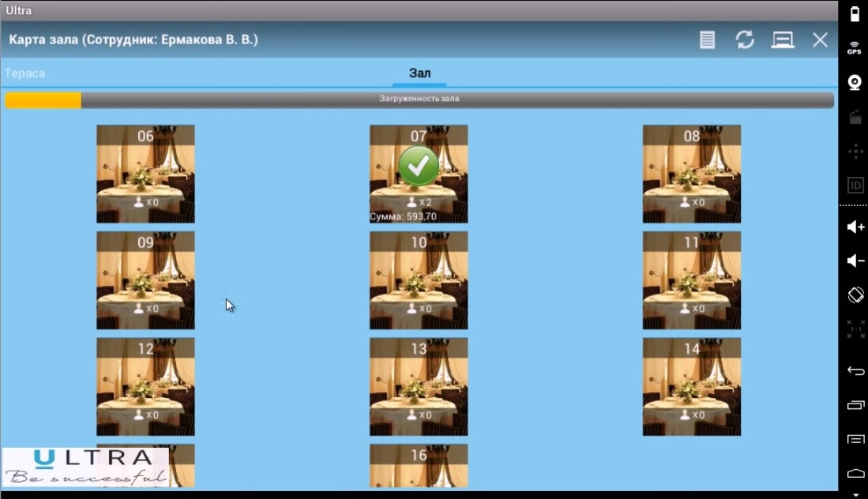Toggle pixel perfect 1:1 scaling

pos(855,329)
